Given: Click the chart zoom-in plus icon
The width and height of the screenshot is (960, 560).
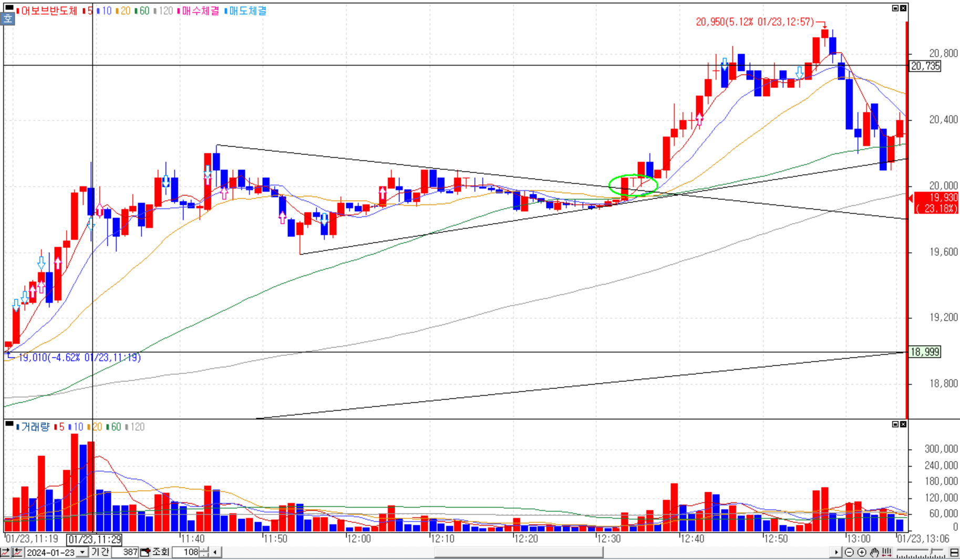Looking at the screenshot, I should [x=862, y=552].
